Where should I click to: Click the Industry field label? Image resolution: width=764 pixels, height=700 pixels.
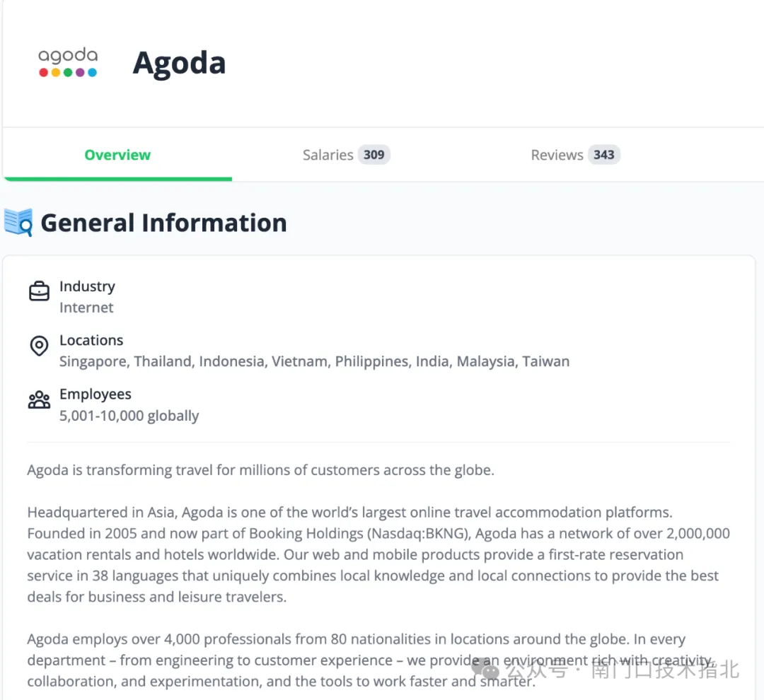(x=87, y=286)
